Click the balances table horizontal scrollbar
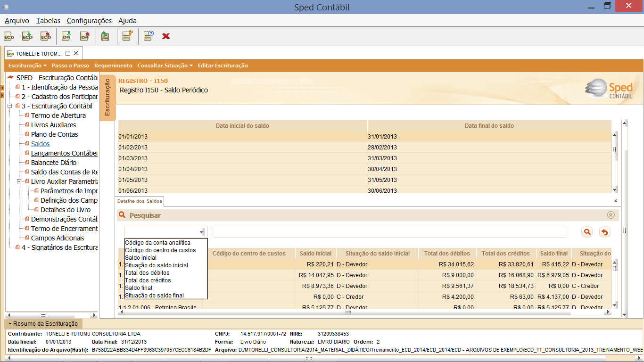Viewport: 644px width, 362px height. tap(348, 312)
